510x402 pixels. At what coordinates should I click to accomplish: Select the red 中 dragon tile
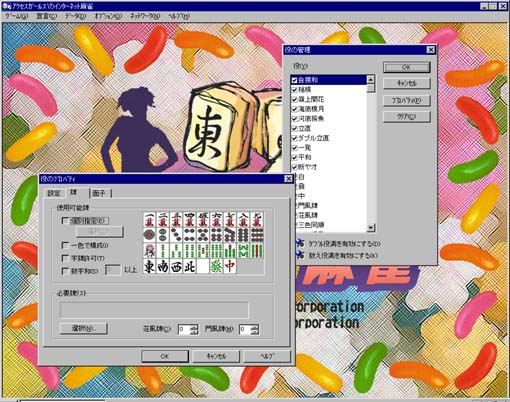[x=230, y=266]
